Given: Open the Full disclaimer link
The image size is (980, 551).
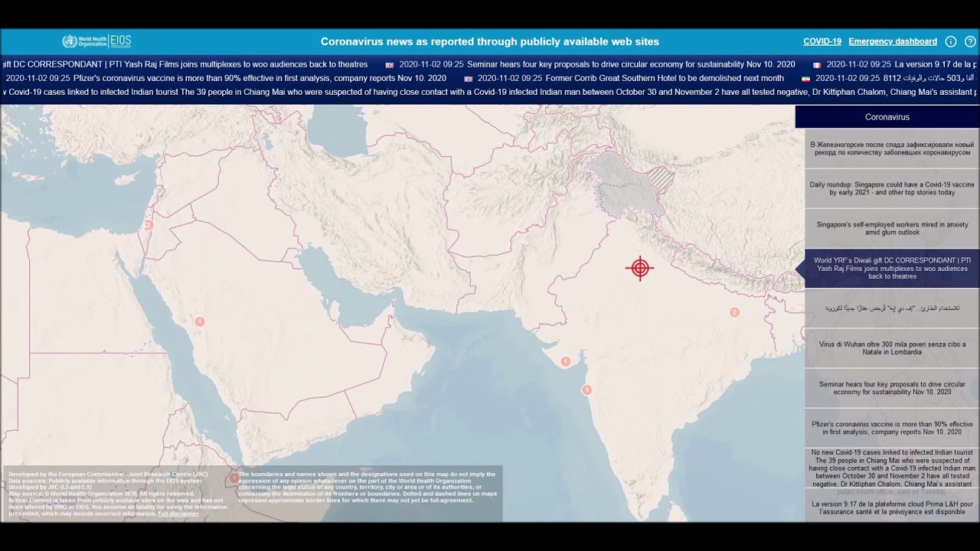Looking at the screenshot, I should [178, 514].
